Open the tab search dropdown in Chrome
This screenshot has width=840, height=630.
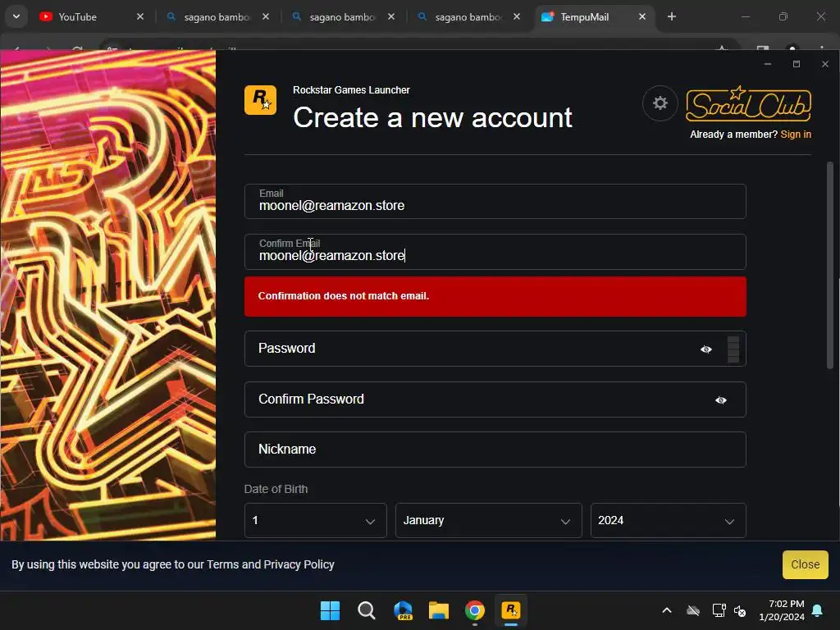coord(16,16)
